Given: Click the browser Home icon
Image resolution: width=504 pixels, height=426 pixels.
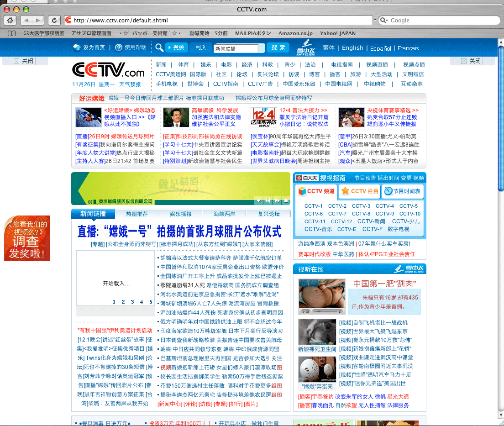Looking at the screenshot, I should (9, 20).
